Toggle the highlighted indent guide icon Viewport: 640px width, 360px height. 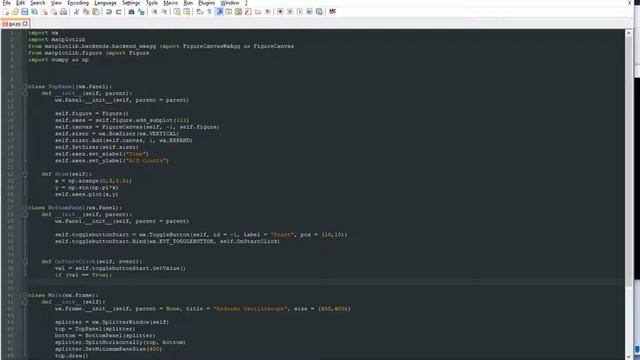pos(219,12)
